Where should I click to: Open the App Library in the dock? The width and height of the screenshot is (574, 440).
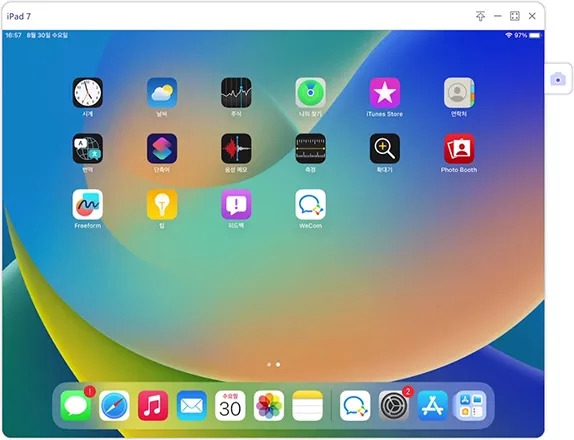point(471,406)
